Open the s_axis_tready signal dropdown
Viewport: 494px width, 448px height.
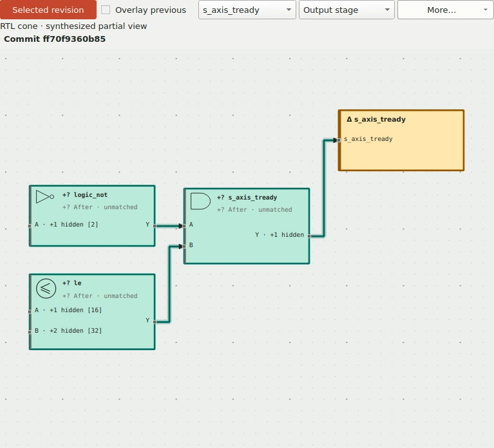[247, 10]
